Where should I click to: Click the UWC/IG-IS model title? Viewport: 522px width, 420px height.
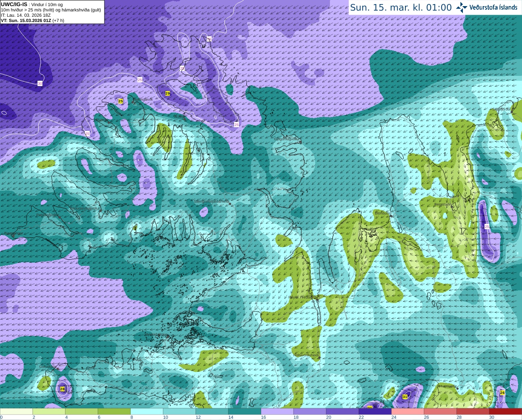coord(14,4)
